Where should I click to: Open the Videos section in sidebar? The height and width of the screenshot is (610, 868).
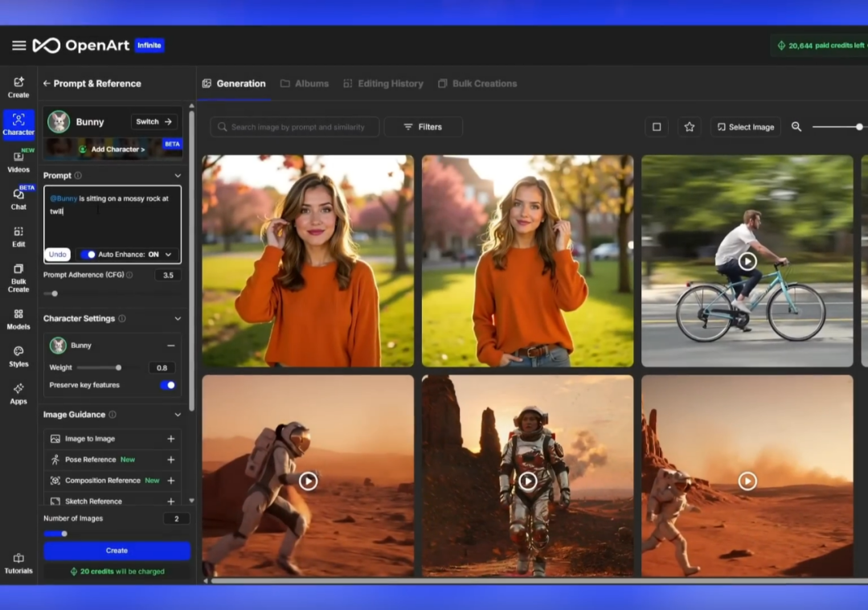click(18, 161)
